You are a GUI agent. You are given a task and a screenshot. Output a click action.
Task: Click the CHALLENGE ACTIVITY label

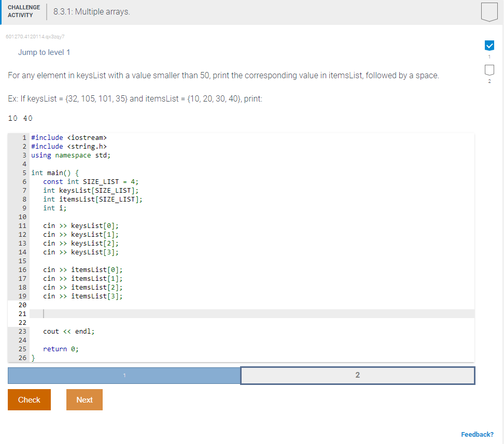(x=23, y=10)
